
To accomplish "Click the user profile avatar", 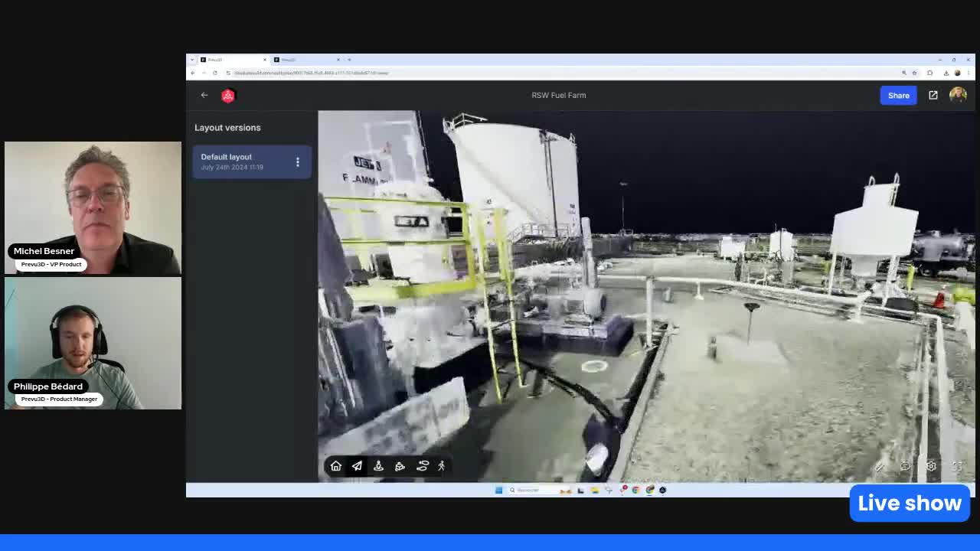I will pyautogui.click(x=958, y=95).
